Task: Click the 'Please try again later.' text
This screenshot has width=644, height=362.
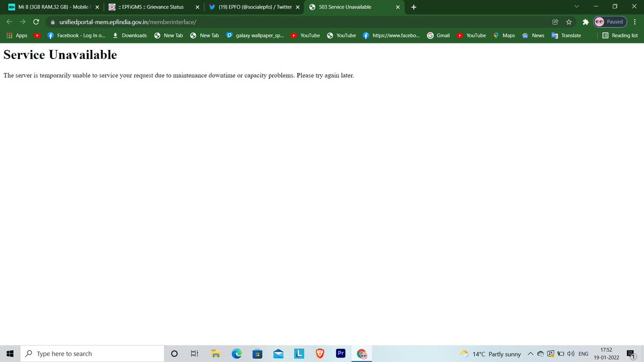Action: pos(325,76)
